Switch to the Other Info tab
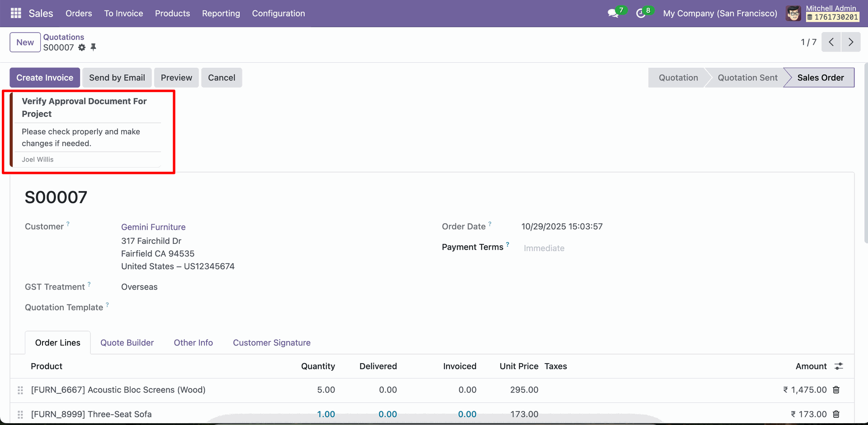 (193, 343)
